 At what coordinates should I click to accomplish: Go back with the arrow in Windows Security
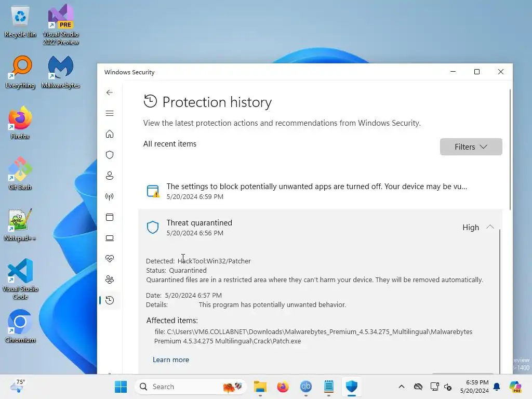(109, 92)
